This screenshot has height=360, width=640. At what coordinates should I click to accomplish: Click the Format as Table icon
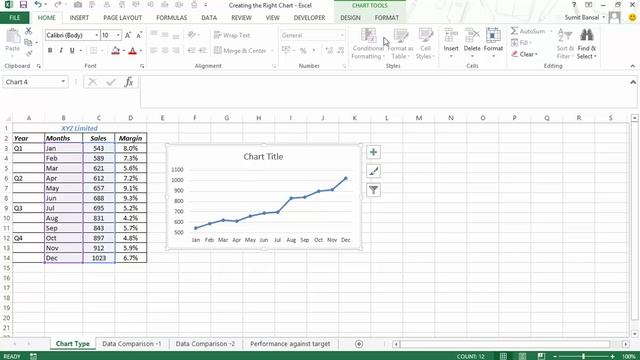pos(400,36)
